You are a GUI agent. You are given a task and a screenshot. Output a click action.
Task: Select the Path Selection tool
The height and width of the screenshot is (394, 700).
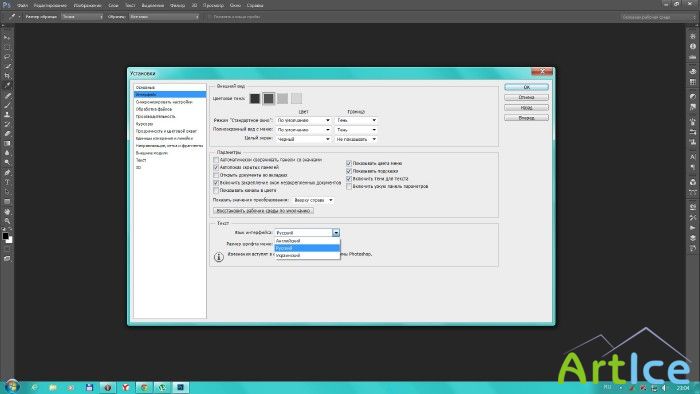tap(7, 192)
